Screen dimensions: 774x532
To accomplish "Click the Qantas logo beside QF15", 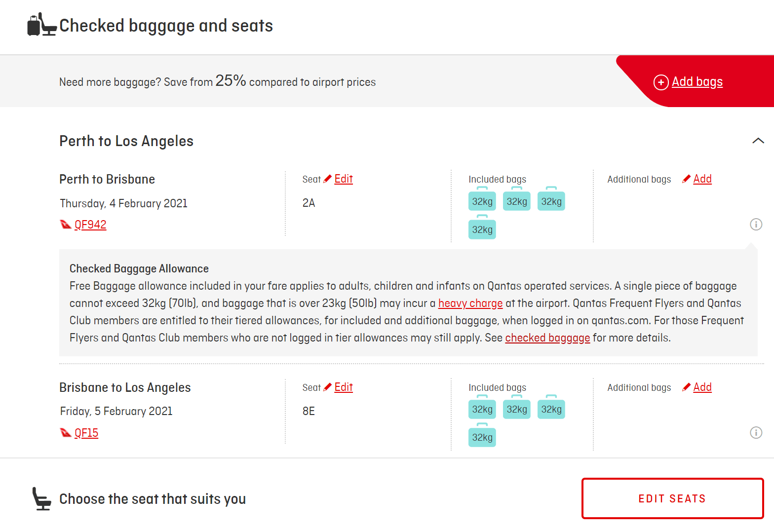I will point(66,433).
